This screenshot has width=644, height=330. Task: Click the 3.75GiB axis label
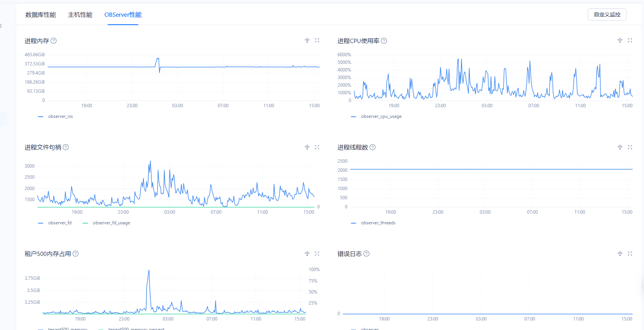(x=32, y=278)
